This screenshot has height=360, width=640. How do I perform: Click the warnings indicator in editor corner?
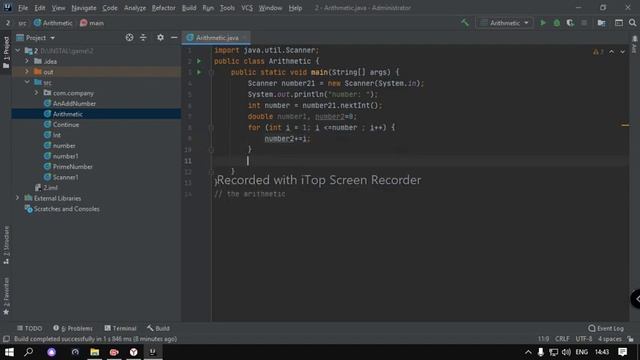pos(598,52)
